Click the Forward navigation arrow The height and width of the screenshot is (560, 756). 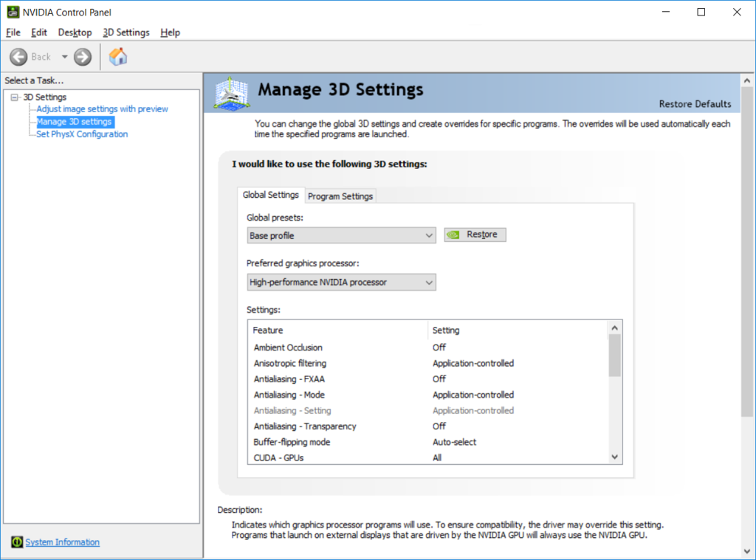point(81,57)
